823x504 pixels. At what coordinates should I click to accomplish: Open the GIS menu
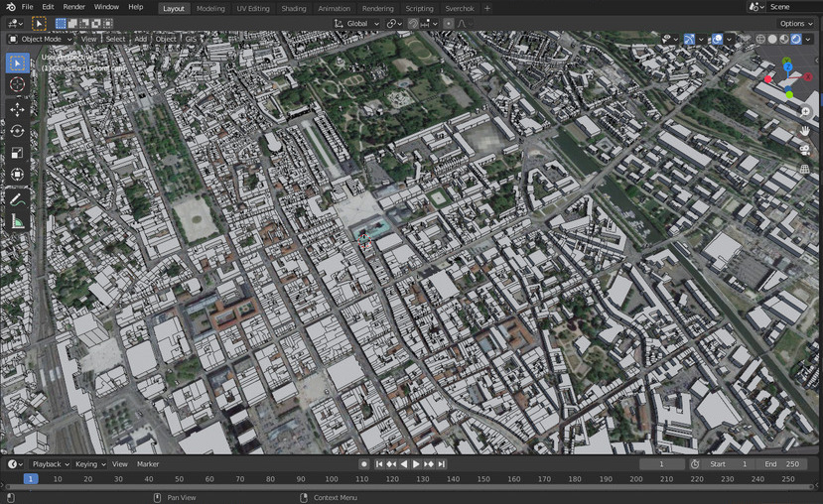(191, 40)
